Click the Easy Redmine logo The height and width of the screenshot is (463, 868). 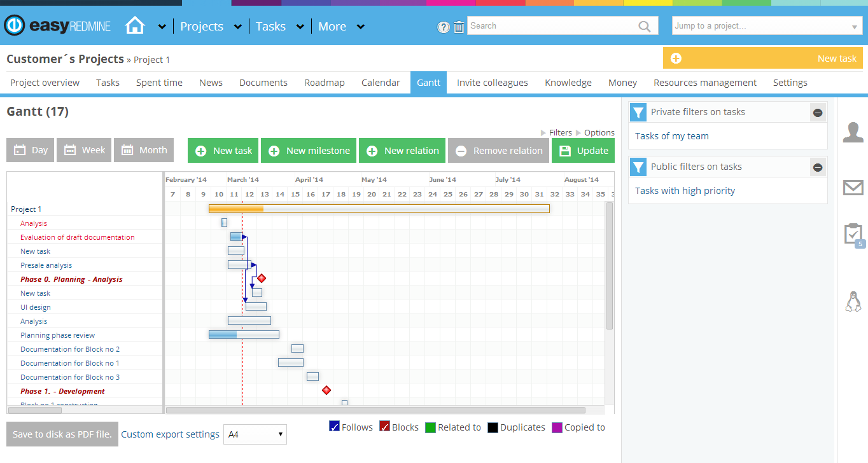click(57, 26)
